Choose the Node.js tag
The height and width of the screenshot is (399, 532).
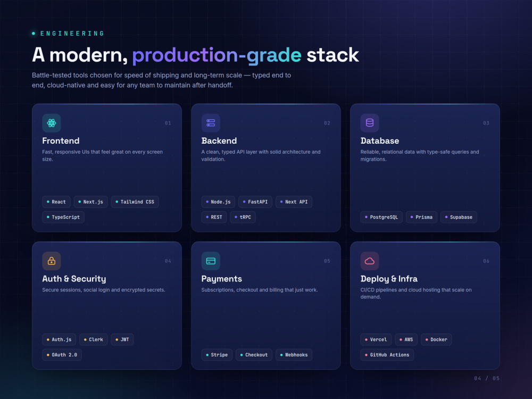point(218,202)
